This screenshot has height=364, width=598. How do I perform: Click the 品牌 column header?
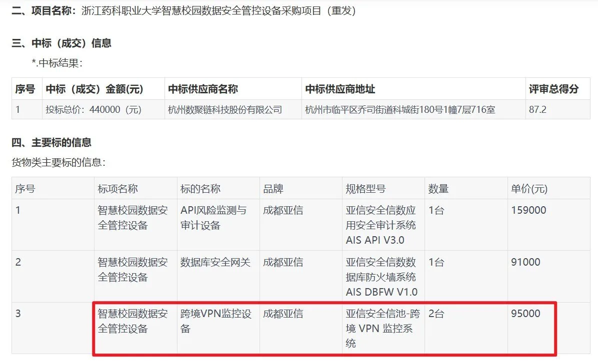(x=273, y=189)
